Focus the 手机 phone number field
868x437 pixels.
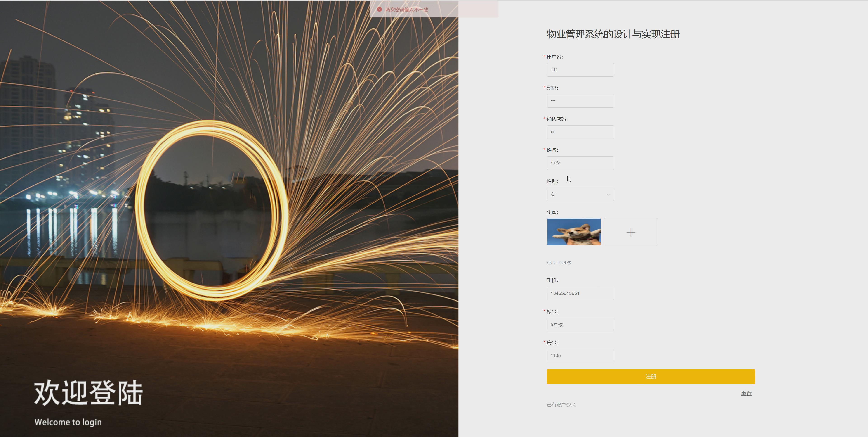coord(580,293)
